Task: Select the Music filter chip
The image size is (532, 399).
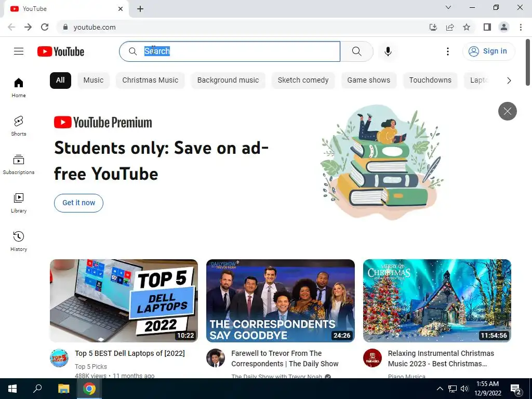Action: (94, 80)
